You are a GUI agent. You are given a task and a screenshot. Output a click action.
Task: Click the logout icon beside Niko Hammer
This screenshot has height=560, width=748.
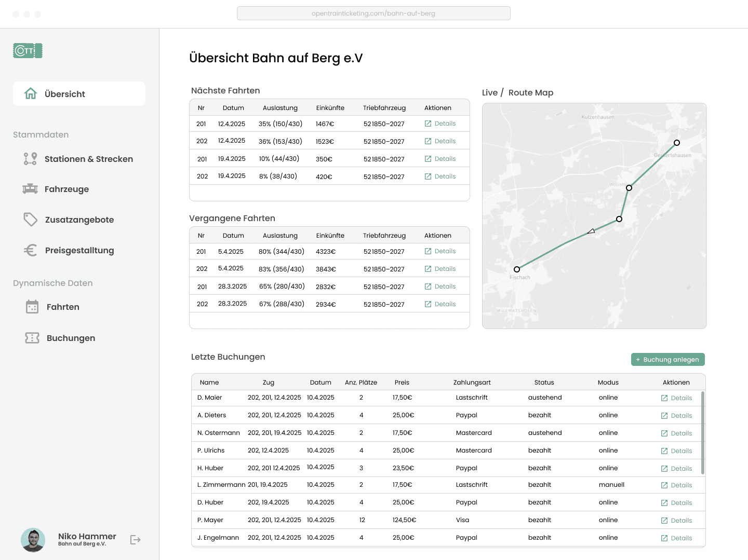(x=136, y=540)
